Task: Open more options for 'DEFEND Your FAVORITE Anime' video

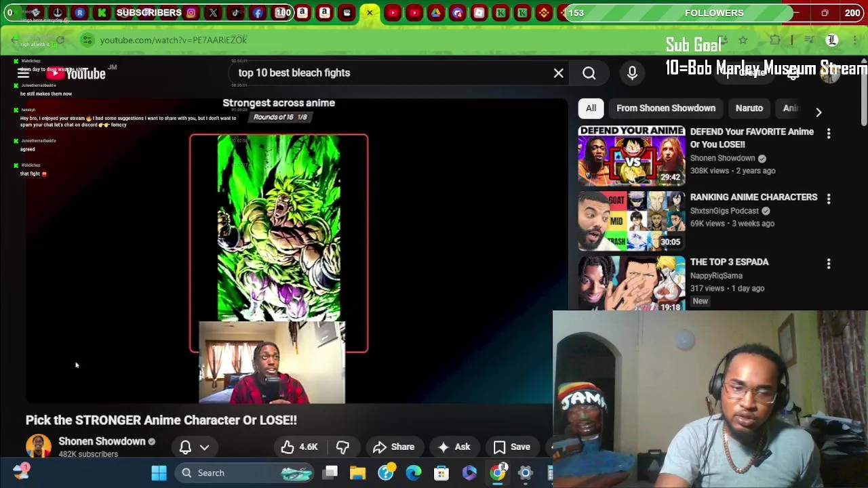Action: 829,134
